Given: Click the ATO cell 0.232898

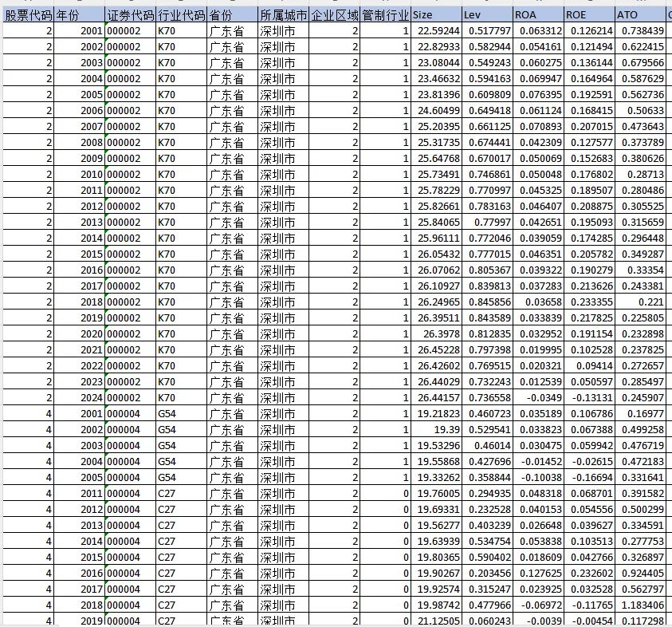Looking at the screenshot, I should pos(640,333).
